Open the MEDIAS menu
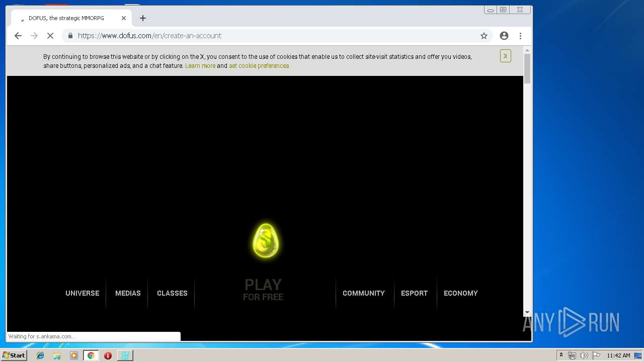The height and width of the screenshot is (362, 644). [128, 293]
